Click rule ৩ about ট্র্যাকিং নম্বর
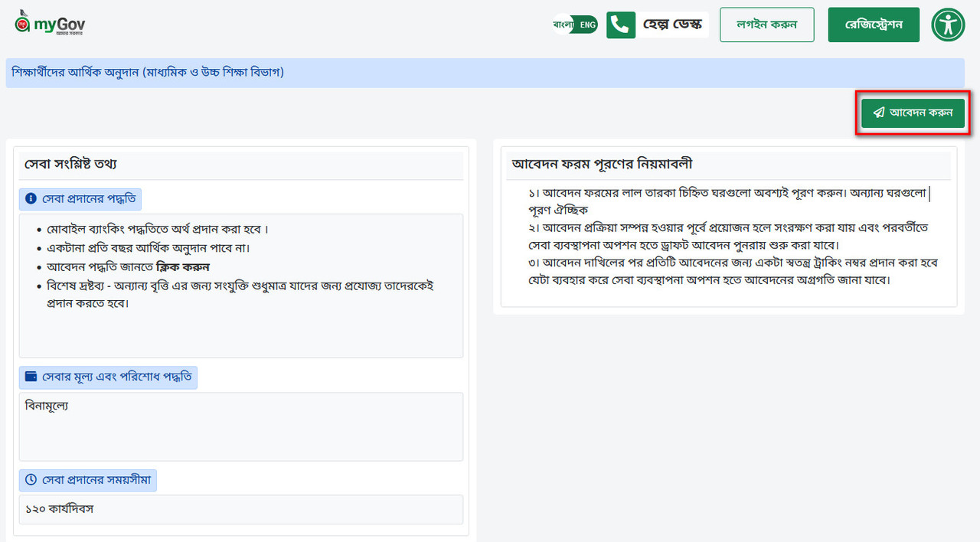 (733, 272)
